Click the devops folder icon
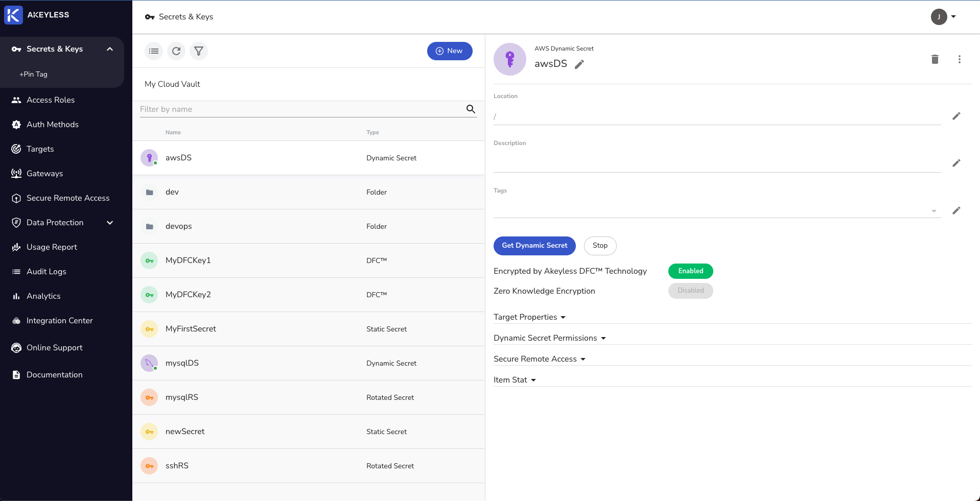980x501 pixels. pos(149,226)
